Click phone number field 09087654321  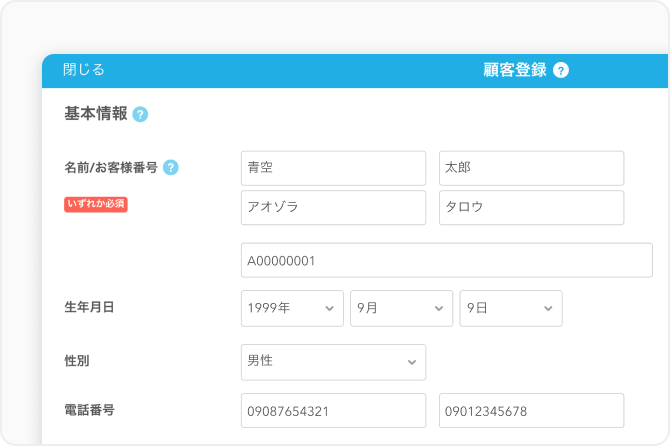[x=333, y=411]
